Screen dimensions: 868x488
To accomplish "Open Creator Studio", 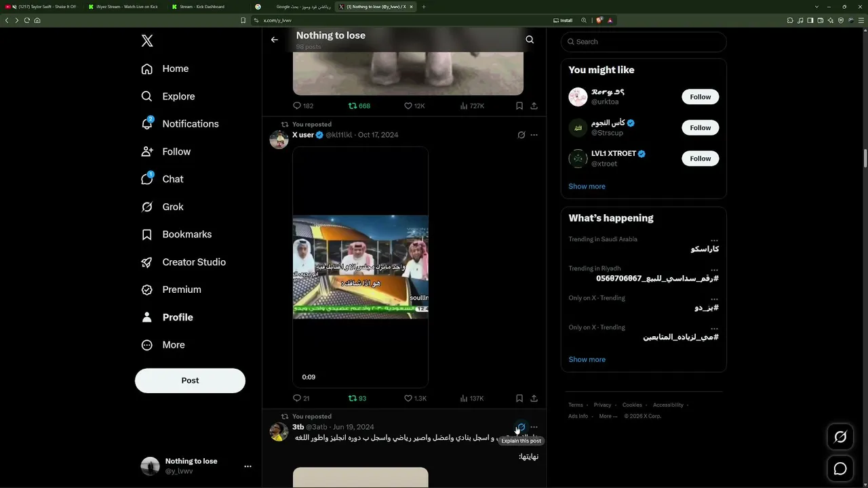I will click(x=183, y=262).
